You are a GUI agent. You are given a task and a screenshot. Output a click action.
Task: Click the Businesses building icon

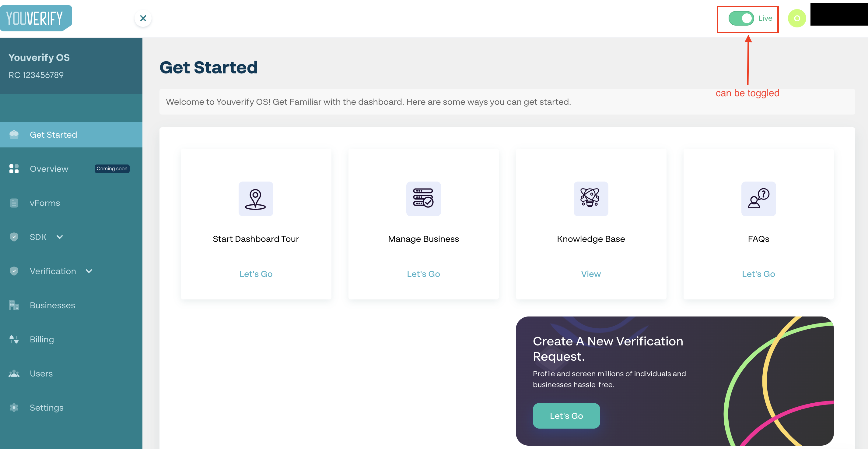coord(14,305)
